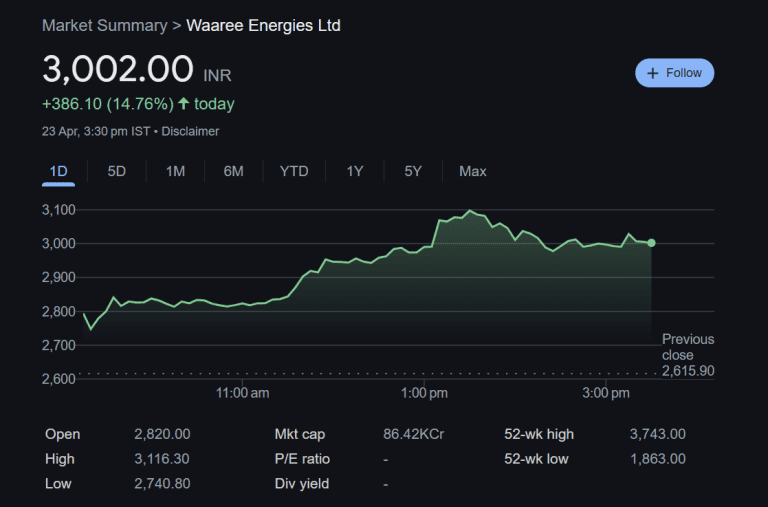Click the Mkt cap value 86.42KCr
This screenshot has width=768, height=507.
click(413, 434)
